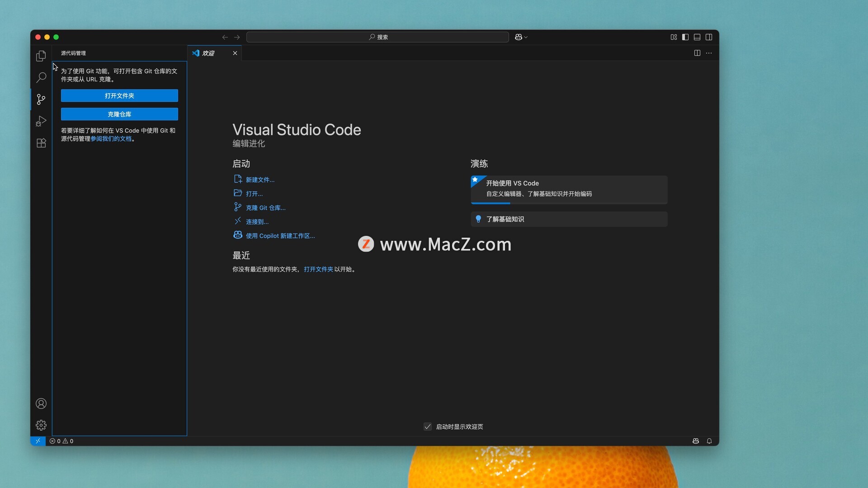Viewport: 868px width, 488px height.
Task: Click the 连接到... link
Action: tap(257, 221)
